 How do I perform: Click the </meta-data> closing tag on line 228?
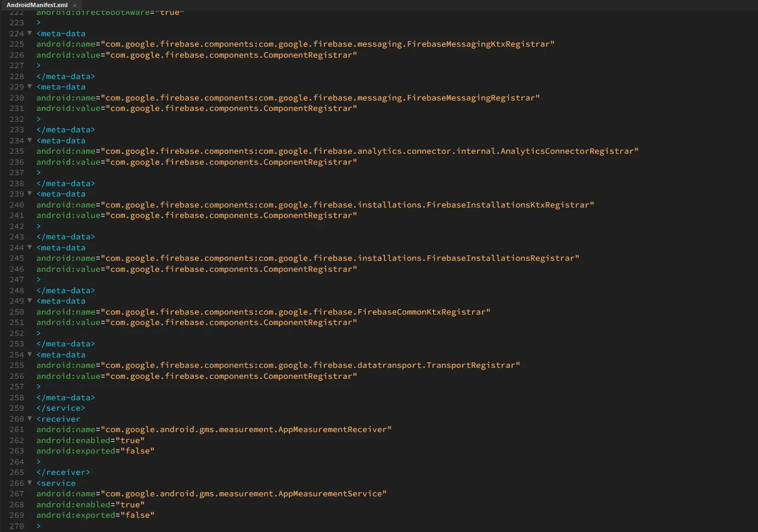[66, 76]
